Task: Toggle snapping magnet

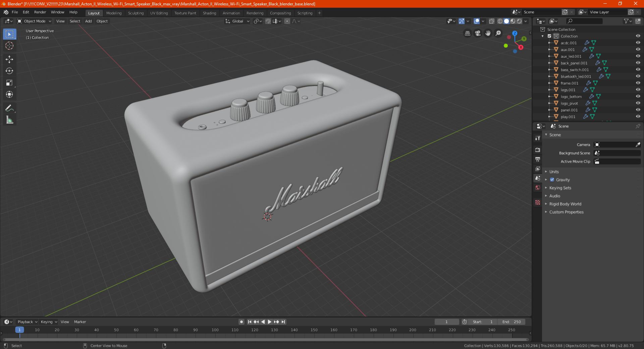Action: coord(268,21)
